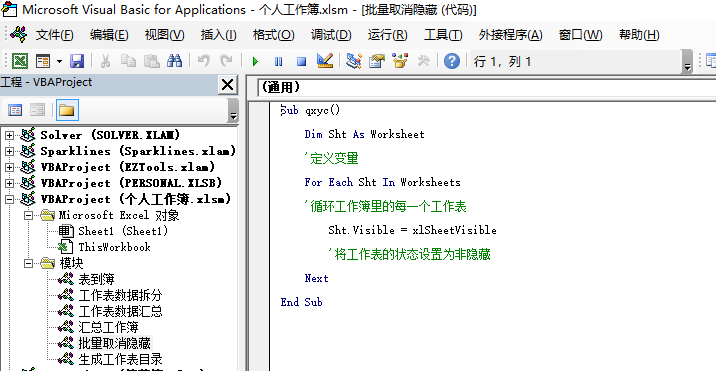Collapse the 模块 folder
Image resolution: width=716 pixels, height=371 pixels.
point(29,263)
